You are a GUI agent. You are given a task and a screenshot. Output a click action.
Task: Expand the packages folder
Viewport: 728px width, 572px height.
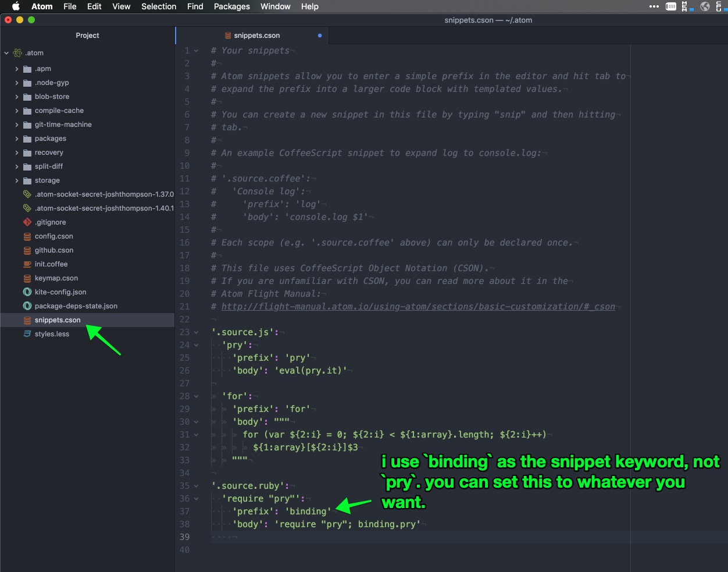point(17,138)
